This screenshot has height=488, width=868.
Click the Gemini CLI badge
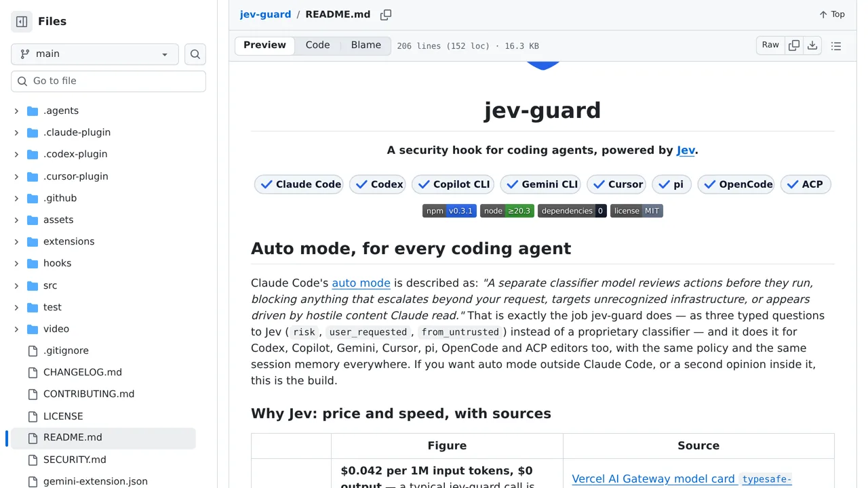coord(540,184)
